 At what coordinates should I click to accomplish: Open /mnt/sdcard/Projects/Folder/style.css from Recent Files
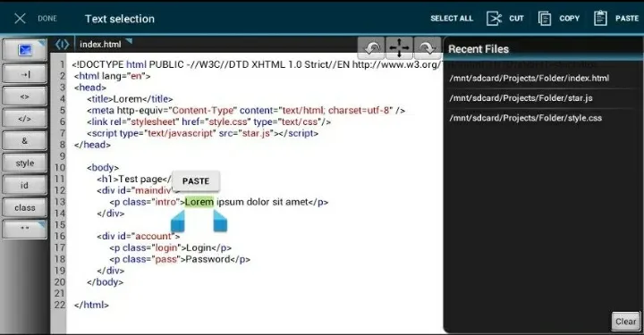[525, 118]
